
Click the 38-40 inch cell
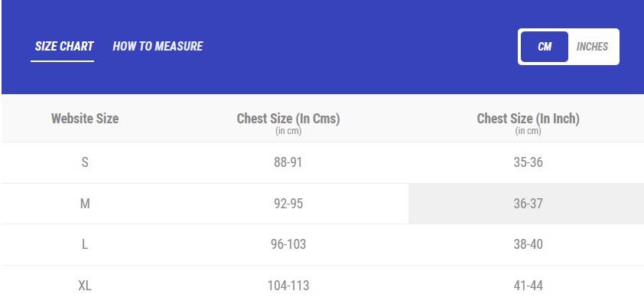click(529, 244)
